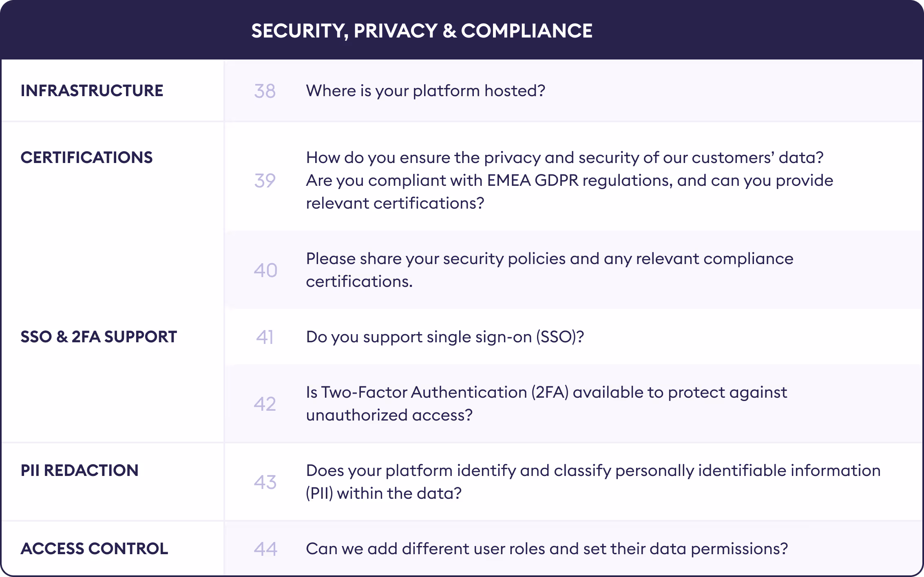Select the Certifications category label
This screenshot has height=577, width=924.
coord(86,157)
